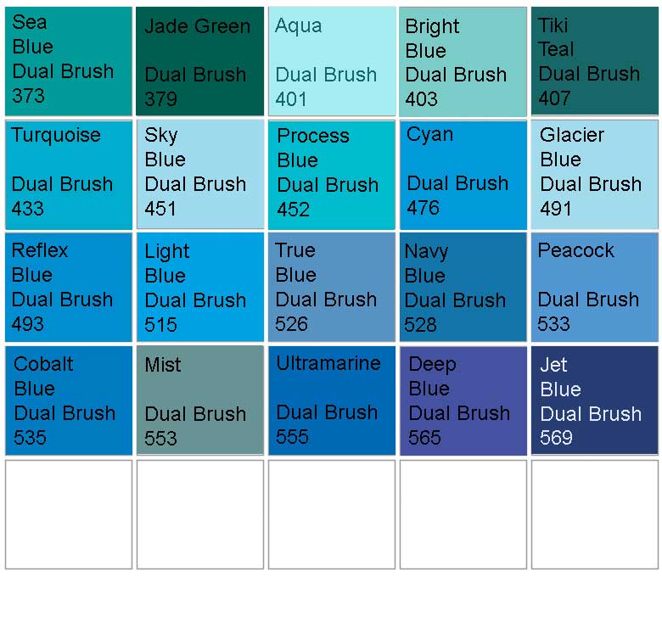Screen dimensions: 662x644
Task: Pick the Ultramarine 555 swatch
Action: pyautogui.click(x=332, y=400)
